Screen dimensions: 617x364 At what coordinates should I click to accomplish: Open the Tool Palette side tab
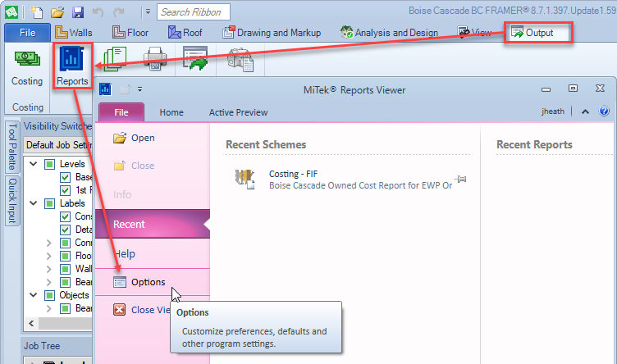[12, 147]
